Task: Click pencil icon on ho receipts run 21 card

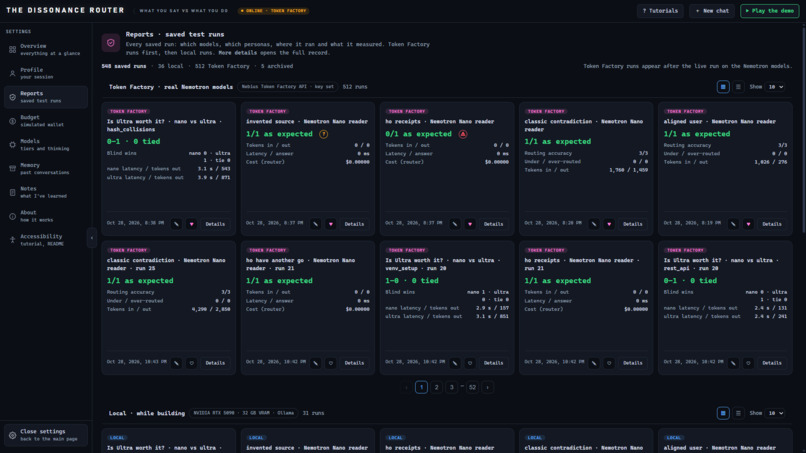Action: point(594,363)
